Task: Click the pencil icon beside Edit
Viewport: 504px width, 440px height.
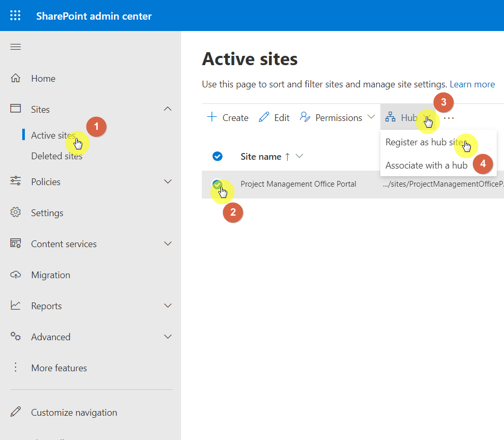Action: tap(264, 117)
